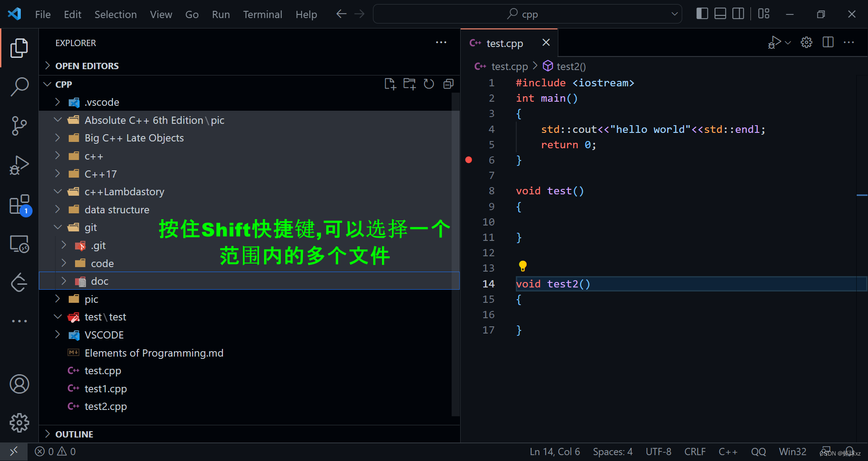Toggle the breakpoint on line 6
The width and height of the screenshot is (868, 461).
[x=469, y=160]
